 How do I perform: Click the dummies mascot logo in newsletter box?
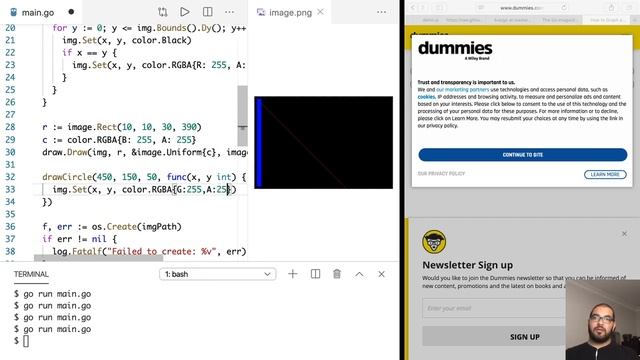(x=434, y=242)
